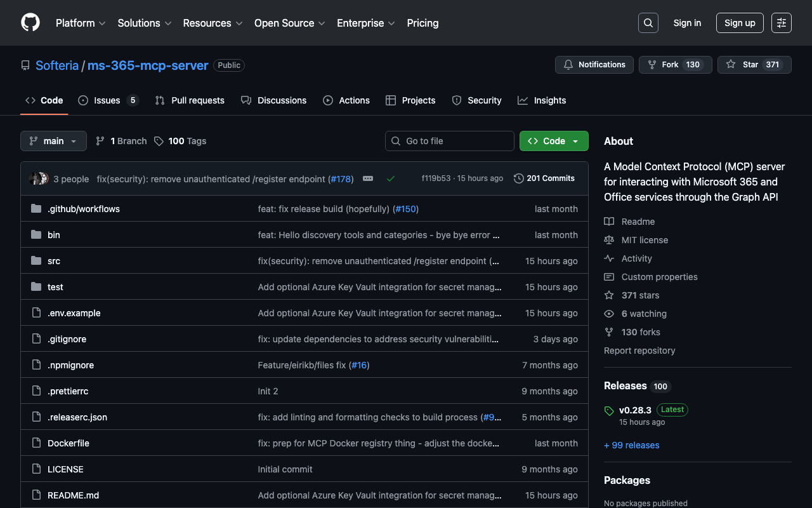Viewport: 812px width, 508px height.
Task: Open appearance settings icon in header
Action: 781,23
